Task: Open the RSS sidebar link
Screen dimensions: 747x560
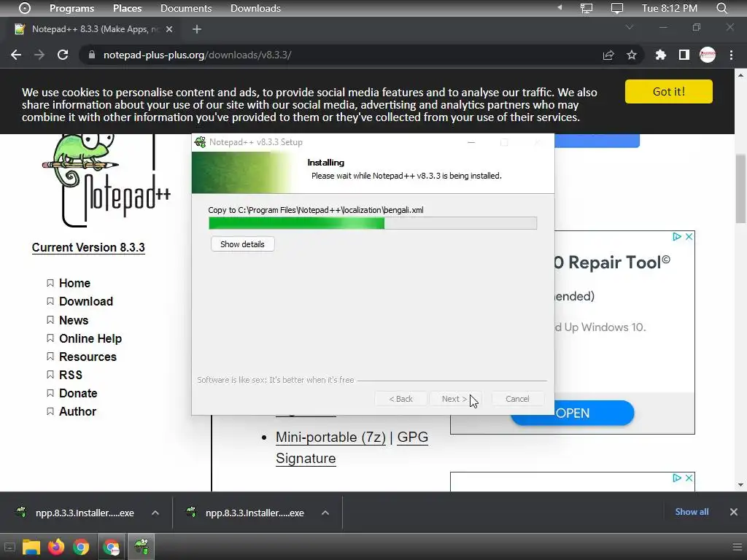Action: coord(71,375)
